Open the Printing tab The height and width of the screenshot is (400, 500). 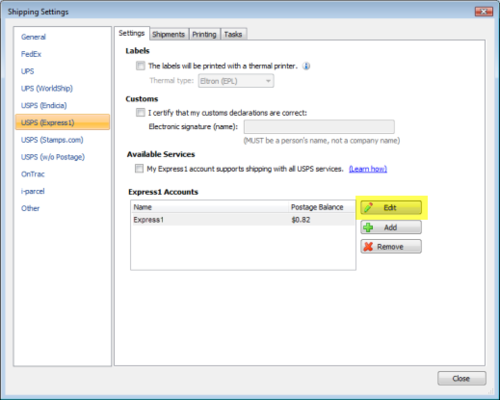click(x=204, y=34)
